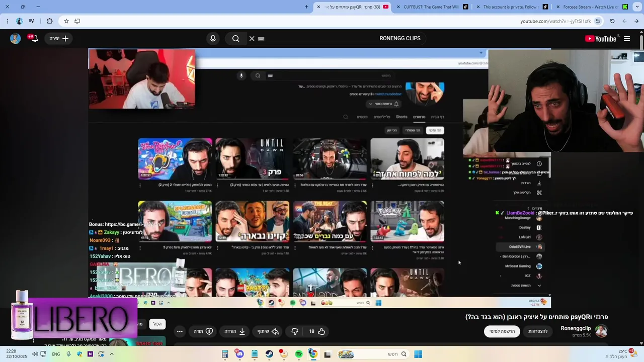644x362 pixels.
Task: Go forward with the browser arrow
Action: pyautogui.click(x=624, y=21)
